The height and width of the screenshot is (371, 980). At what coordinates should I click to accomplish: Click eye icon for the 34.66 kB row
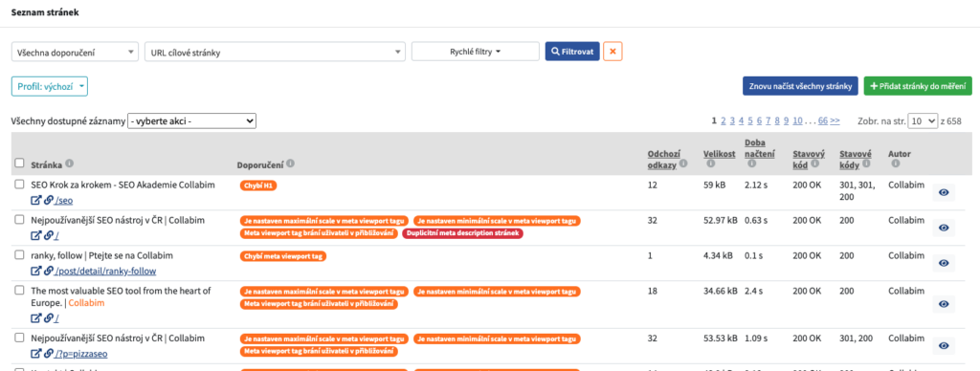944,304
